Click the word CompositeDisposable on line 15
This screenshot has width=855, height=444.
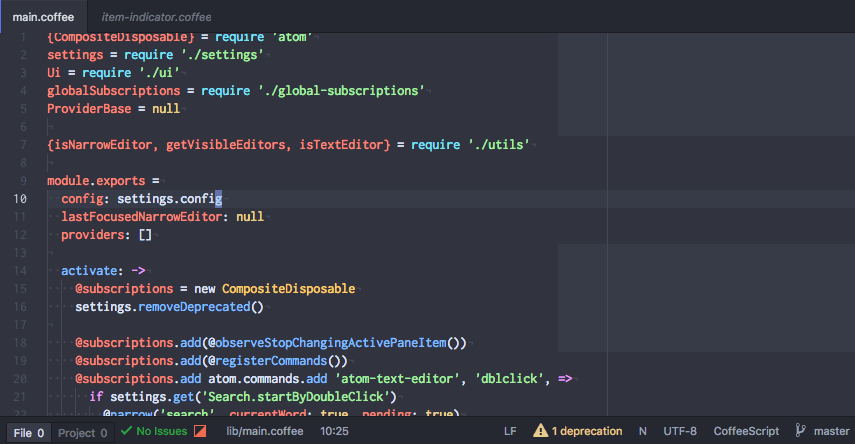(288, 289)
